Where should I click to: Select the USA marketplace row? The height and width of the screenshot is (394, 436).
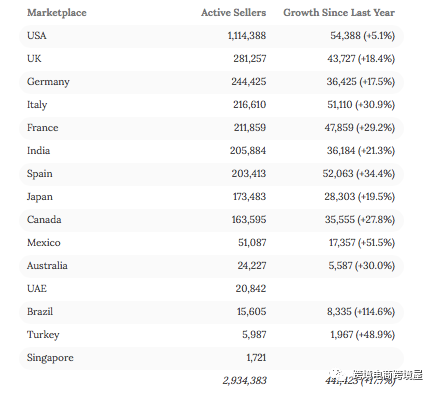[x=211, y=36]
